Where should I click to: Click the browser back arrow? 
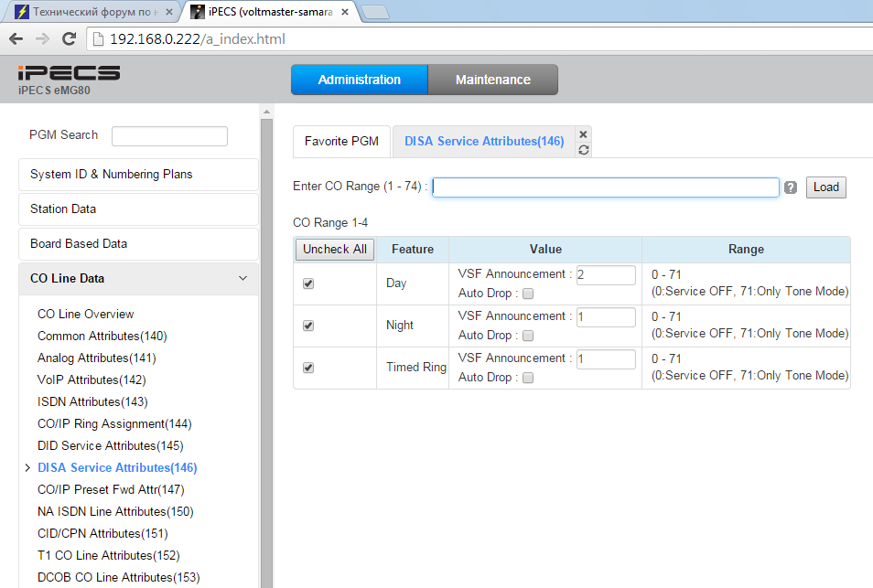tap(16, 39)
